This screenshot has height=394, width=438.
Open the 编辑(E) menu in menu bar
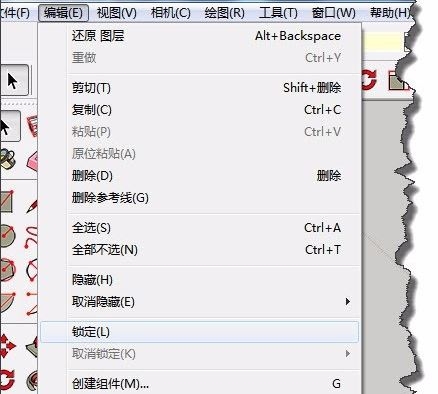[63, 13]
